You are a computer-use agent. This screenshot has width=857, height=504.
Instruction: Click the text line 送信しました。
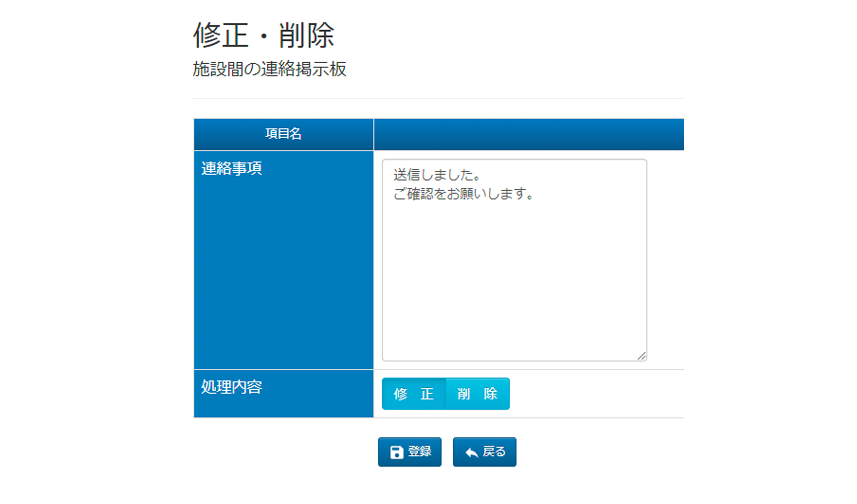tap(437, 175)
